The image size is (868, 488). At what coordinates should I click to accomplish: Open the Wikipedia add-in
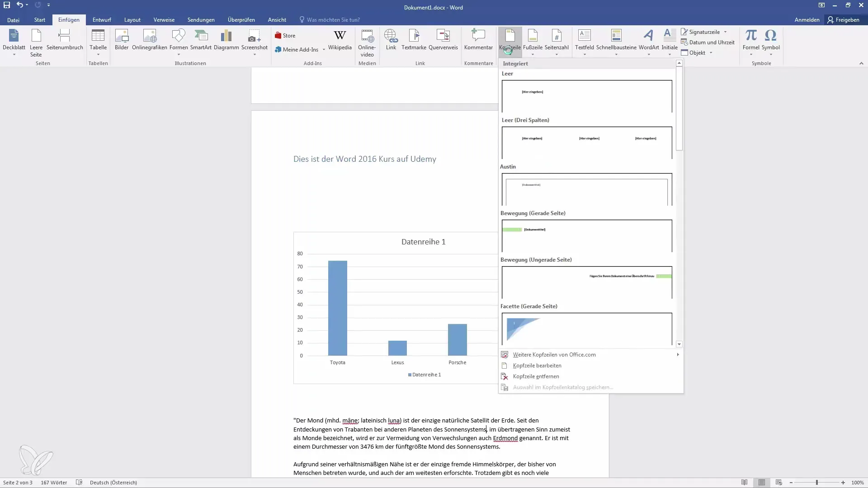click(x=340, y=40)
